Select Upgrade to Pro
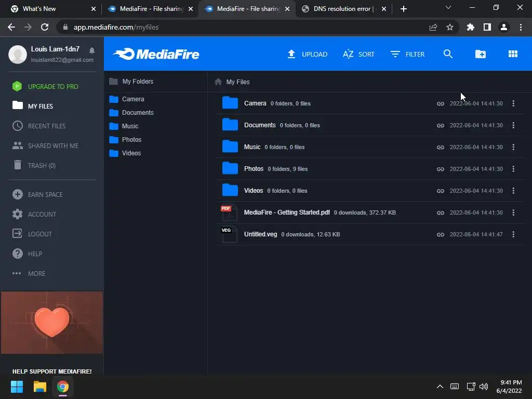 coord(46,87)
